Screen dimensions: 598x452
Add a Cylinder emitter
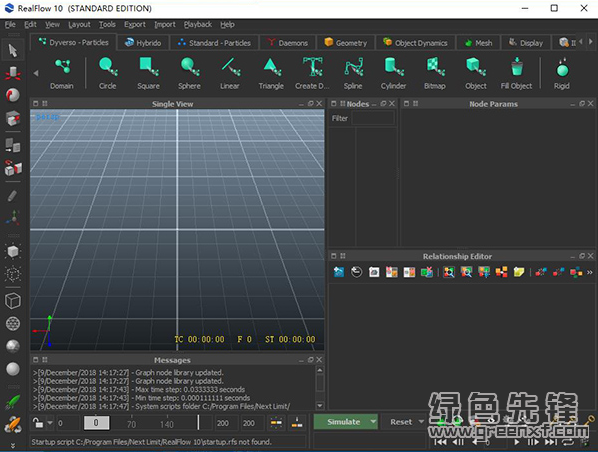(x=394, y=73)
